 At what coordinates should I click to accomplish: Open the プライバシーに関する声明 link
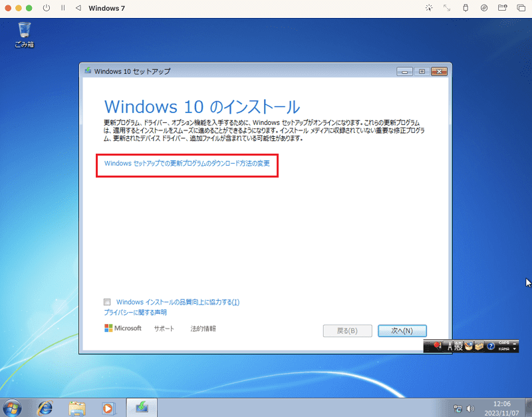coord(135,313)
